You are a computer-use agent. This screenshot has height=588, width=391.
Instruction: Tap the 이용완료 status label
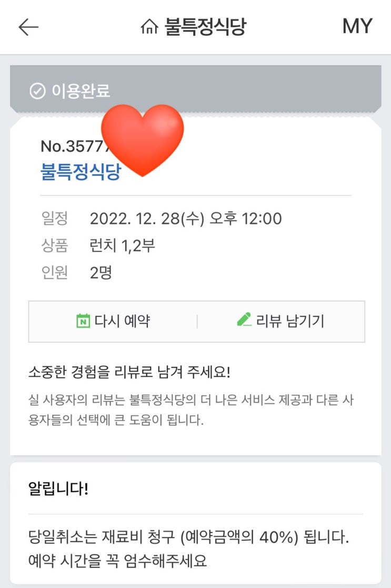click(x=81, y=91)
